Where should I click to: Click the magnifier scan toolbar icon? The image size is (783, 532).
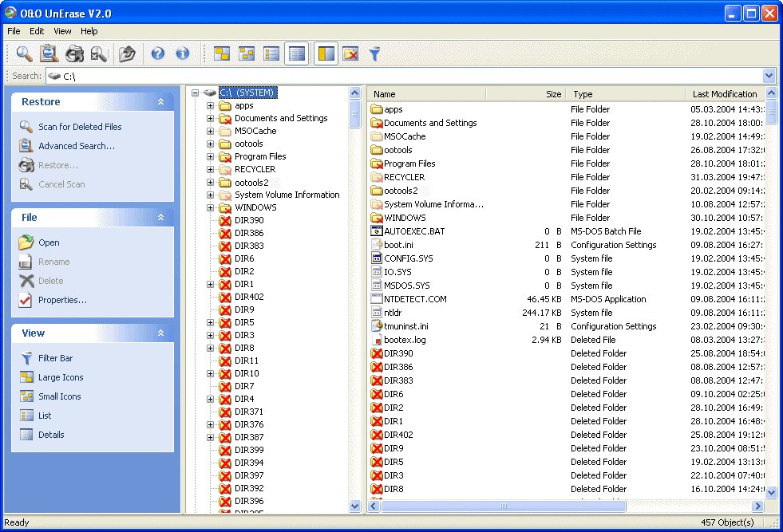pyautogui.click(x=25, y=53)
